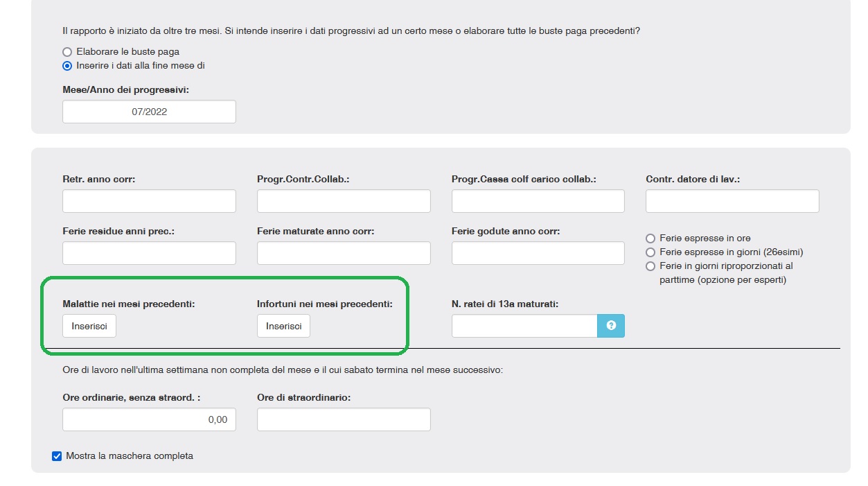The width and height of the screenshot is (868, 486).
Task: Choose "Ferie espresse in giorni (26esimi)" option
Action: point(650,252)
